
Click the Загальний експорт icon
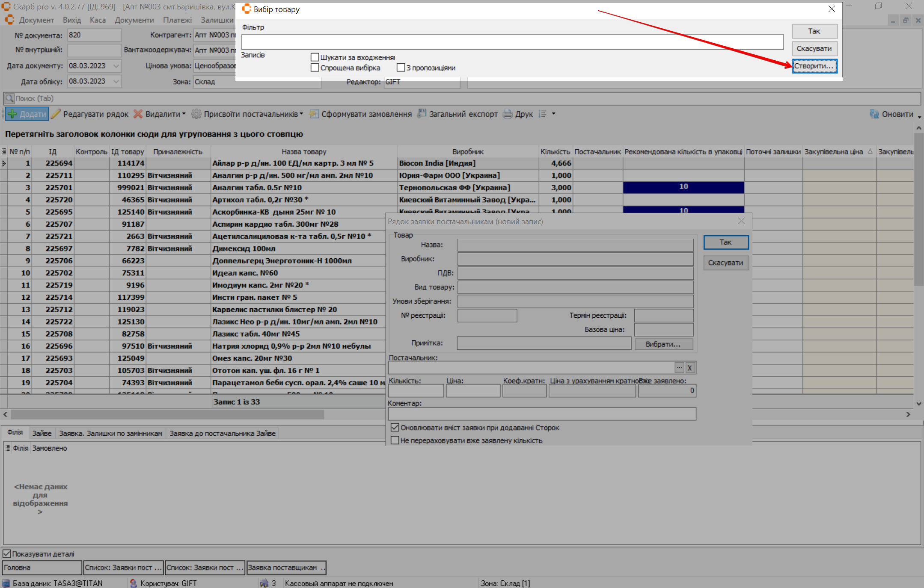click(x=422, y=114)
